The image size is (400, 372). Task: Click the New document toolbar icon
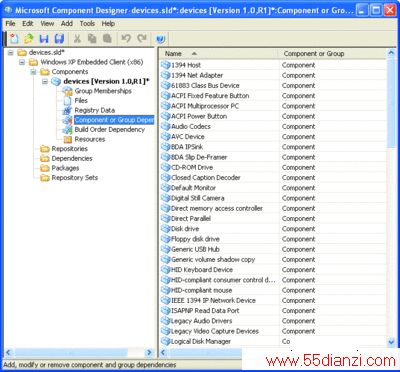point(14,39)
